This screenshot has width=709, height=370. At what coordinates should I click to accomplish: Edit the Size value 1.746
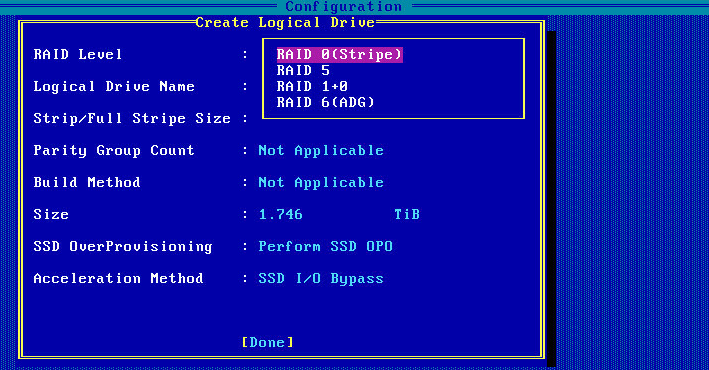click(280, 214)
